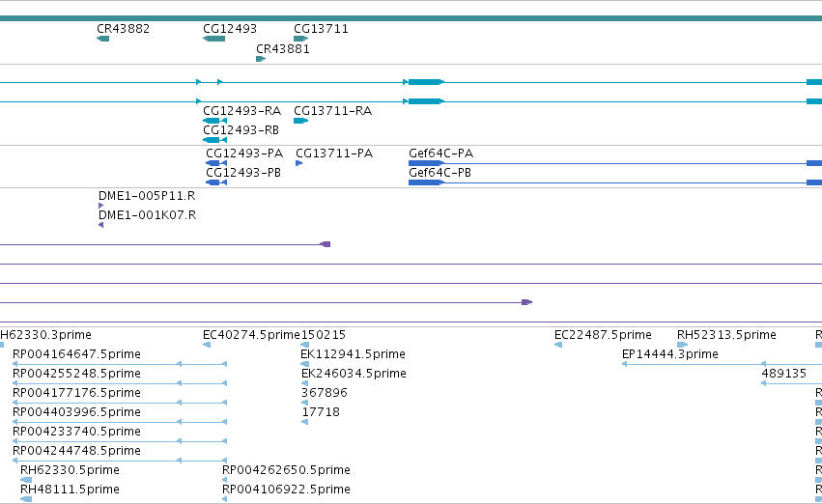
Task: Click the RP004262650.5prime EST label
Action: point(286,470)
